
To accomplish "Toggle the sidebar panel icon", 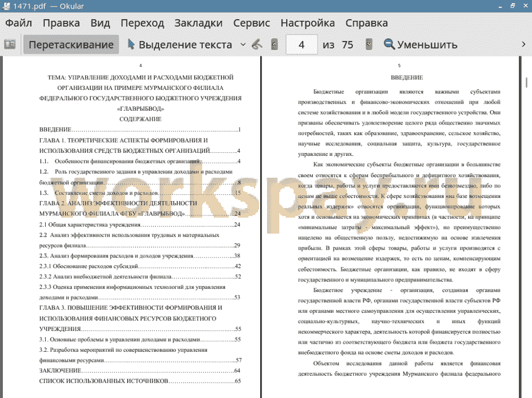I will (x=10, y=45).
